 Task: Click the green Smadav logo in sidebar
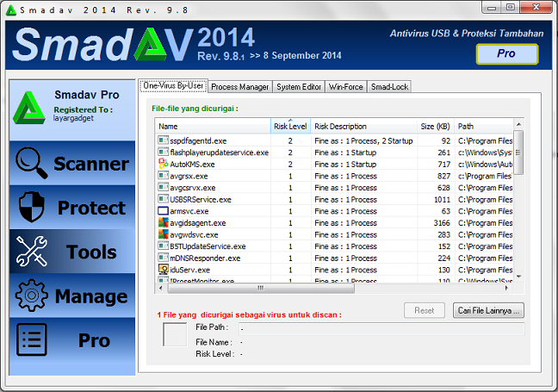coord(29,108)
